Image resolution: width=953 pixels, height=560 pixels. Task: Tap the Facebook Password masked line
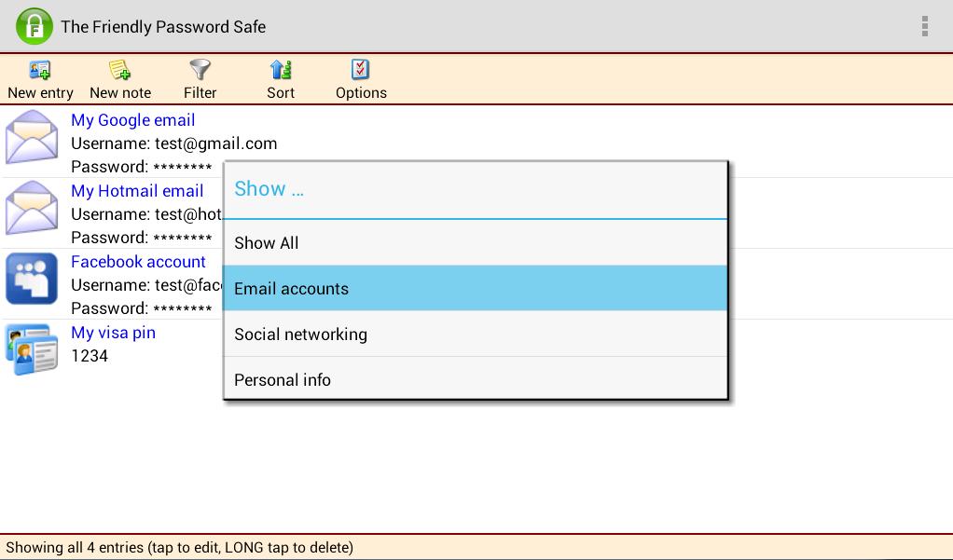point(142,308)
